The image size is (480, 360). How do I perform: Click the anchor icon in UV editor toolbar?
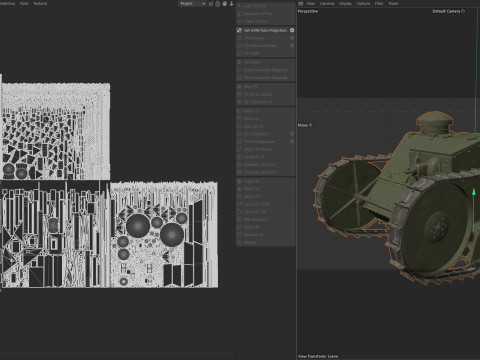[232, 4]
